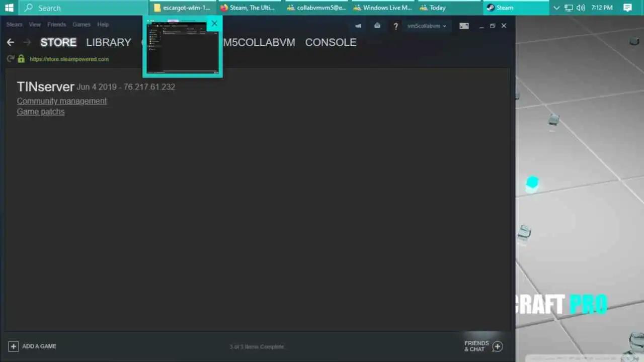Click the Windows taskbar Search box
This screenshot has height=362, width=644.
point(84,8)
